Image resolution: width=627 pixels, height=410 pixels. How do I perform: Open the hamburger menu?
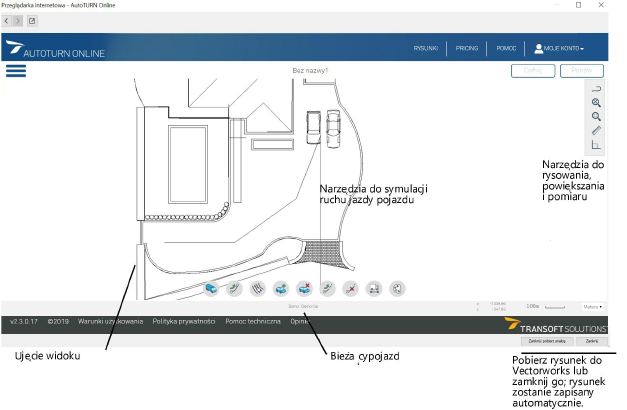(x=16, y=71)
